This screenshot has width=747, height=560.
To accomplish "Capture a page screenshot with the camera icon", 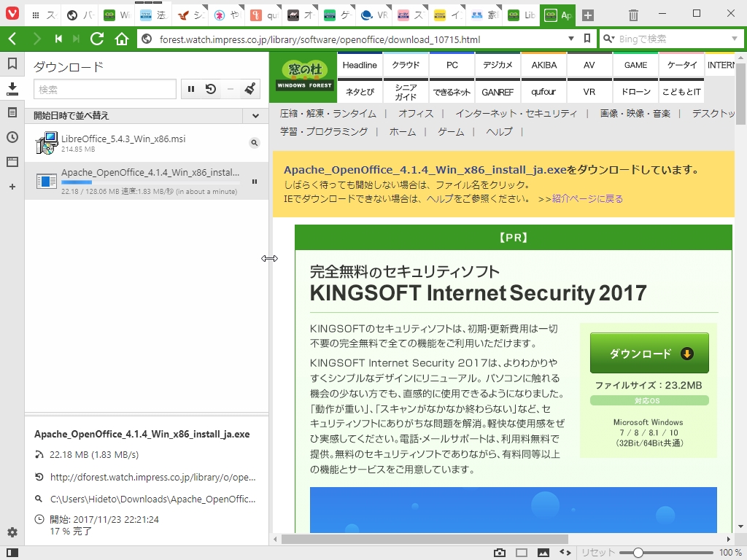I will pyautogui.click(x=500, y=552).
